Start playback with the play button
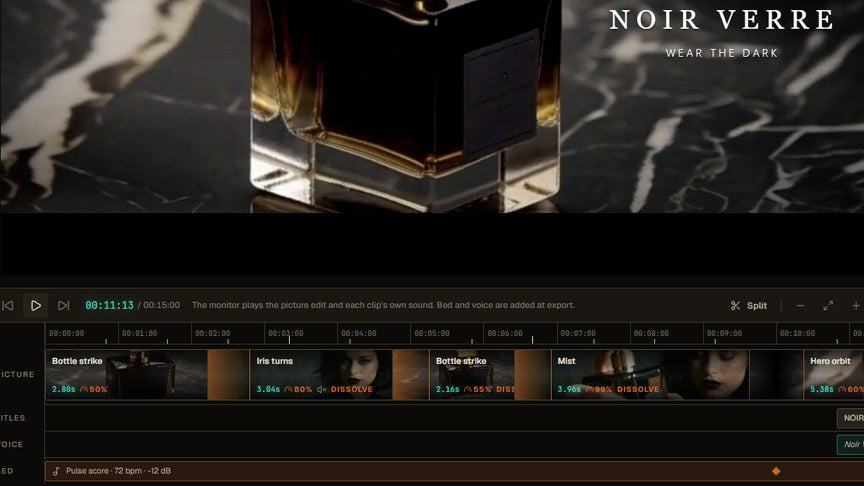The image size is (864, 486). pyautogui.click(x=36, y=305)
